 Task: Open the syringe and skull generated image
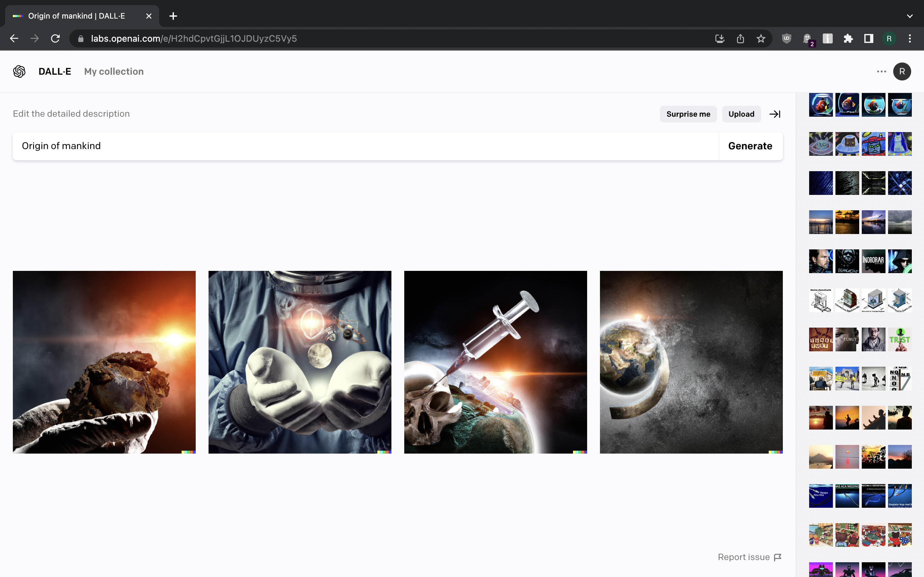[495, 362]
